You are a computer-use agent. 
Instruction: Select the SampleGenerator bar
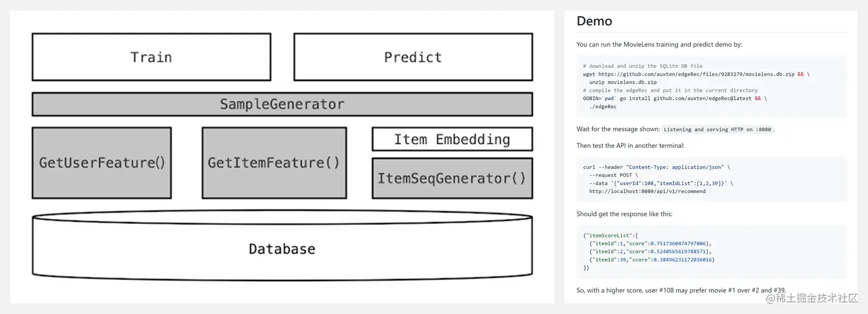(x=282, y=104)
